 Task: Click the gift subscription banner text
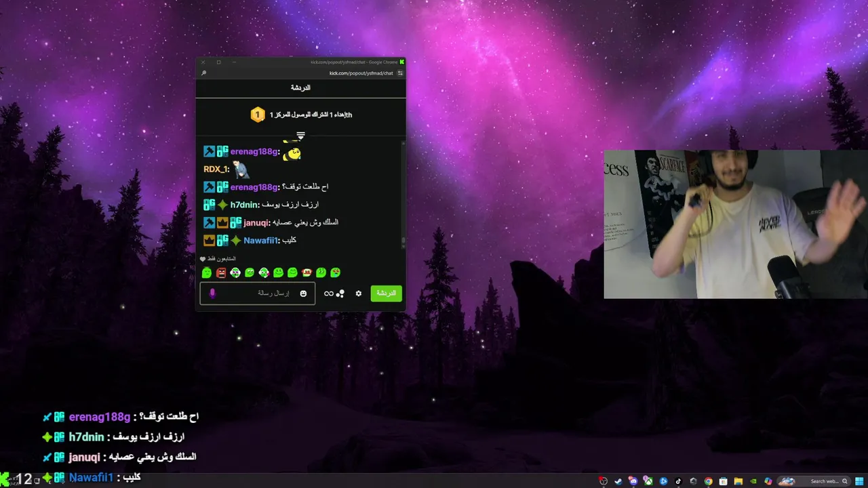pyautogui.click(x=311, y=115)
